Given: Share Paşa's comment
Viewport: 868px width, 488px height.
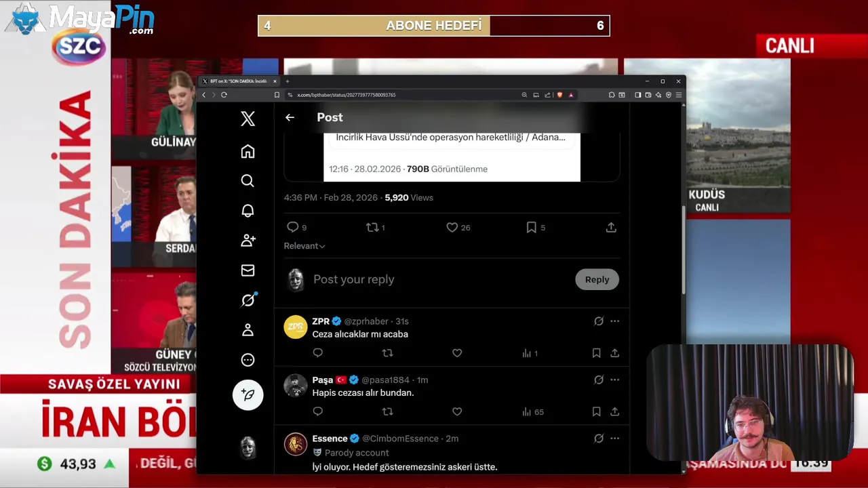Looking at the screenshot, I should tap(614, 411).
